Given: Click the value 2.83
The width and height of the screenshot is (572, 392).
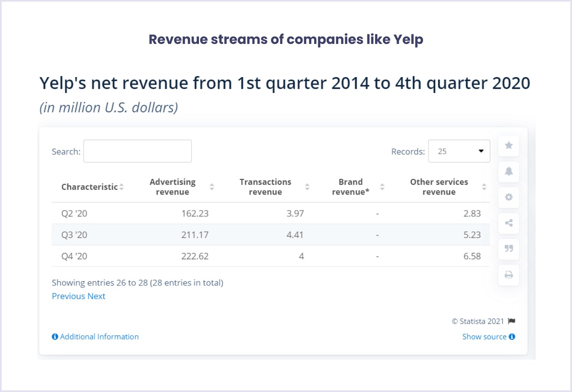Looking at the screenshot, I should coord(472,213).
